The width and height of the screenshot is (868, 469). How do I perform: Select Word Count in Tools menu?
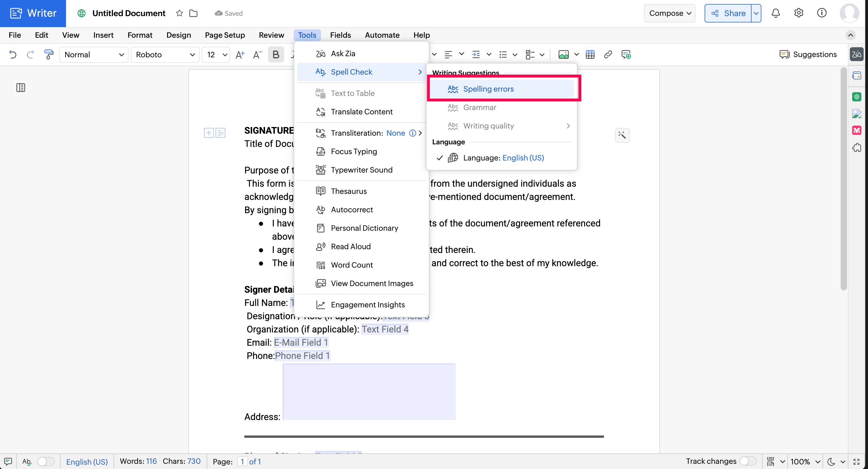click(x=352, y=265)
